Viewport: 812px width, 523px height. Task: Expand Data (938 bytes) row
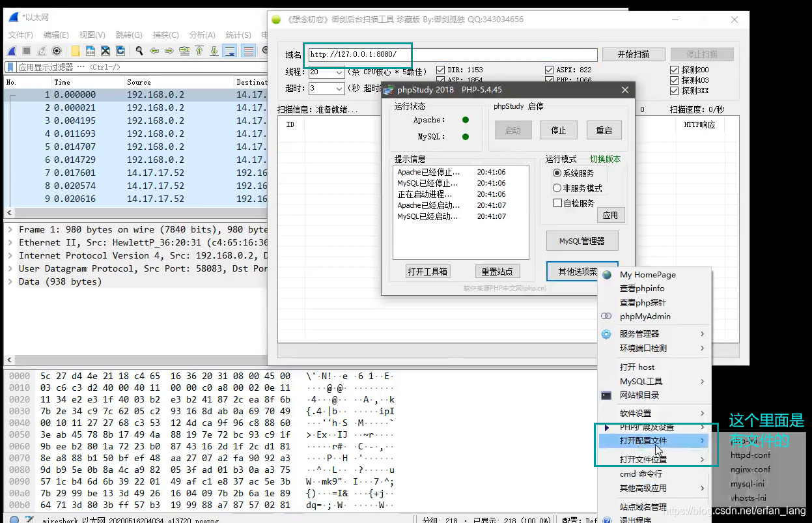coord(10,281)
